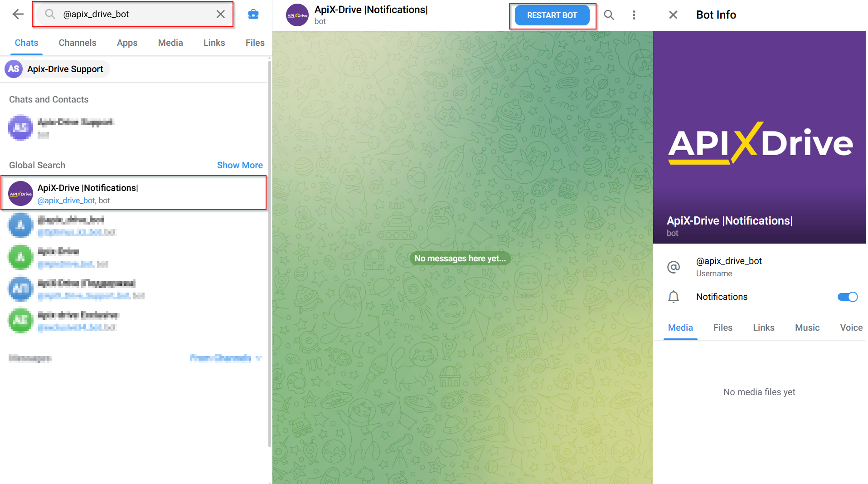Clear the search field with X icon
This screenshot has width=868, height=484.
point(221,14)
